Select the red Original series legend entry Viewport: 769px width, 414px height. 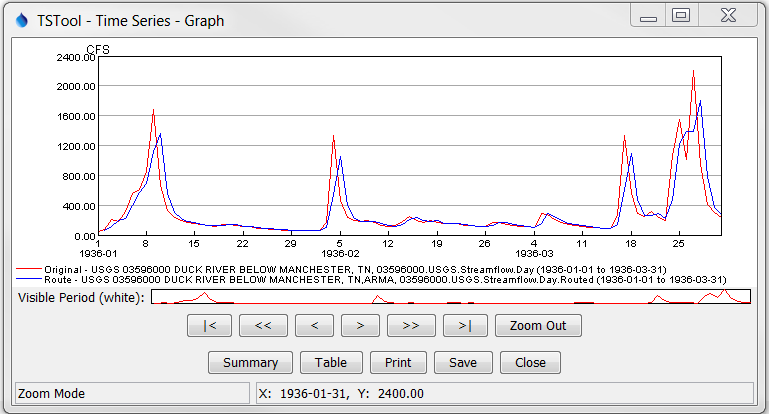340,270
